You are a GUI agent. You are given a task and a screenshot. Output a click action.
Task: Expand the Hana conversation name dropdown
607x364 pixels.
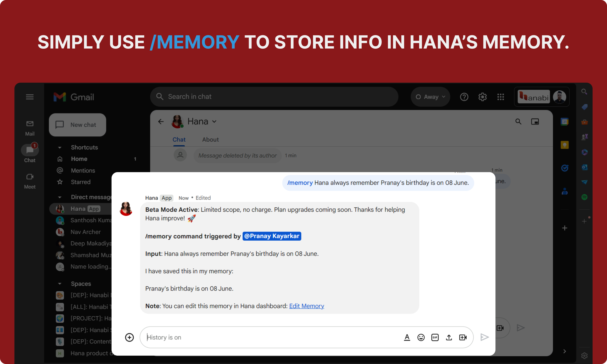[x=214, y=122]
